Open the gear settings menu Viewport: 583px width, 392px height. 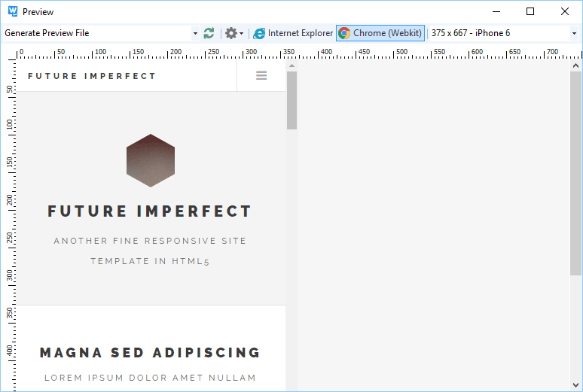pos(234,33)
